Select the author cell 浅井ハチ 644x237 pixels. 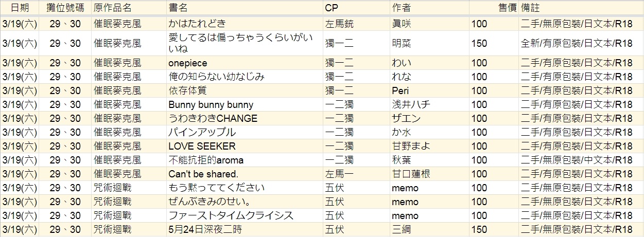point(429,105)
